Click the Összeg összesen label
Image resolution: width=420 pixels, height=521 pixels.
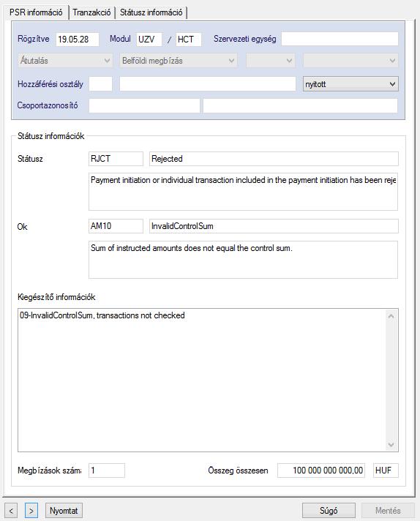click(238, 471)
